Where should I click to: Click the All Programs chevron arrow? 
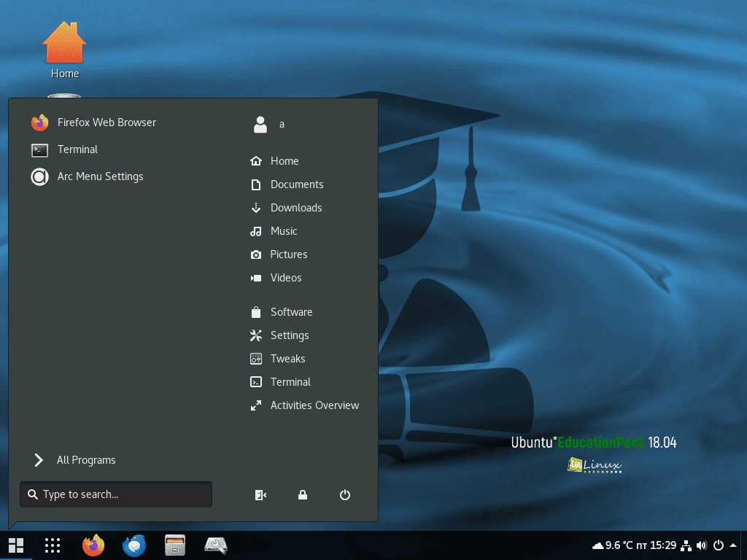click(x=39, y=460)
